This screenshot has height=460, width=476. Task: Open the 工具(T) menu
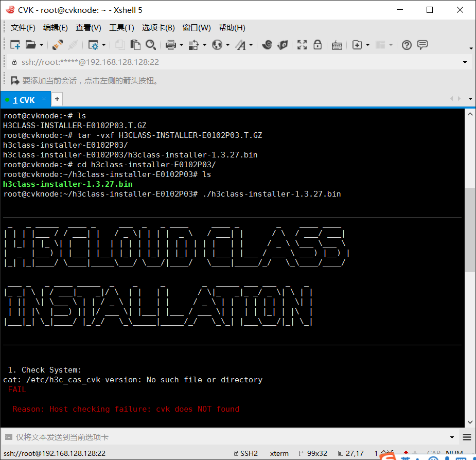(x=121, y=28)
